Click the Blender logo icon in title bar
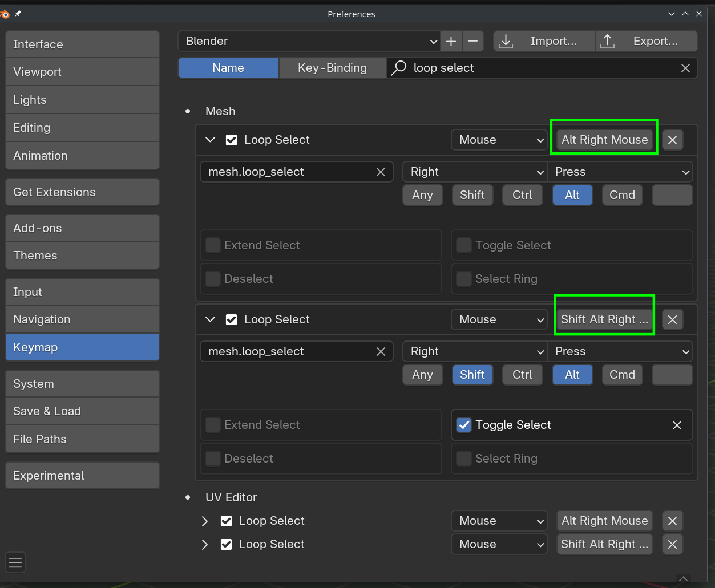Viewport: 715px width, 588px height. click(5, 14)
